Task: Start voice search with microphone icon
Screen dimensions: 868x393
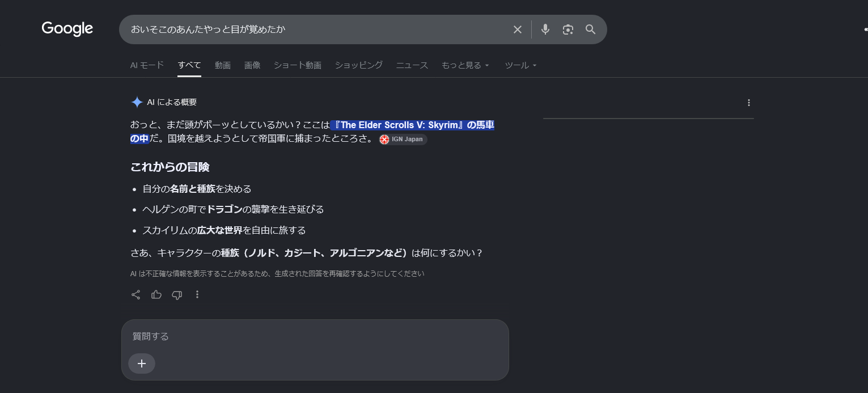Action: (x=545, y=29)
